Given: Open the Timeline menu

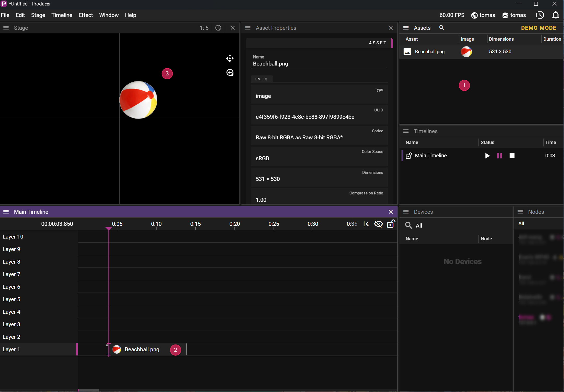Looking at the screenshot, I should (x=62, y=15).
